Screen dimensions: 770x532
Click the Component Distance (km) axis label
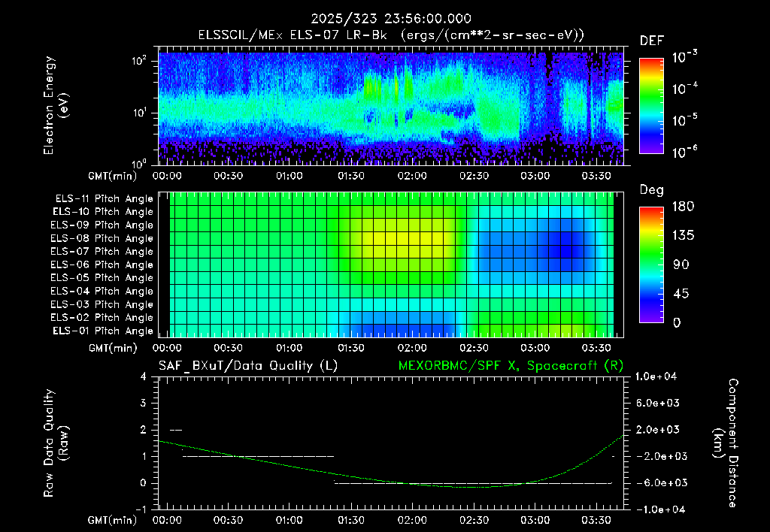727,443
